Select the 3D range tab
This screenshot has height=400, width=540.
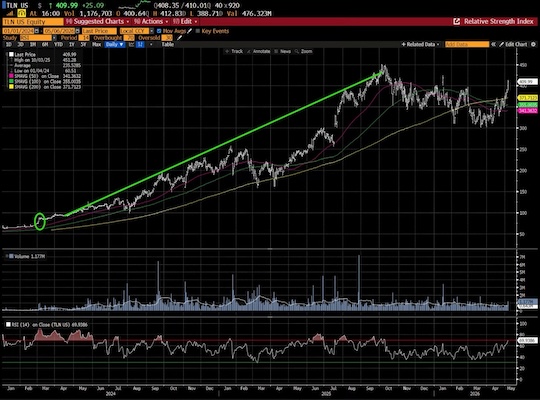coord(21,44)
